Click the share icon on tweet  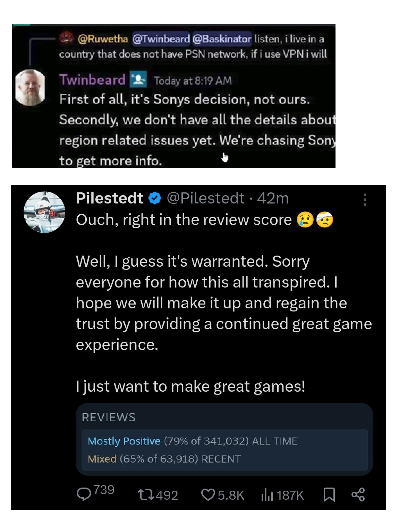pos(358,494)
